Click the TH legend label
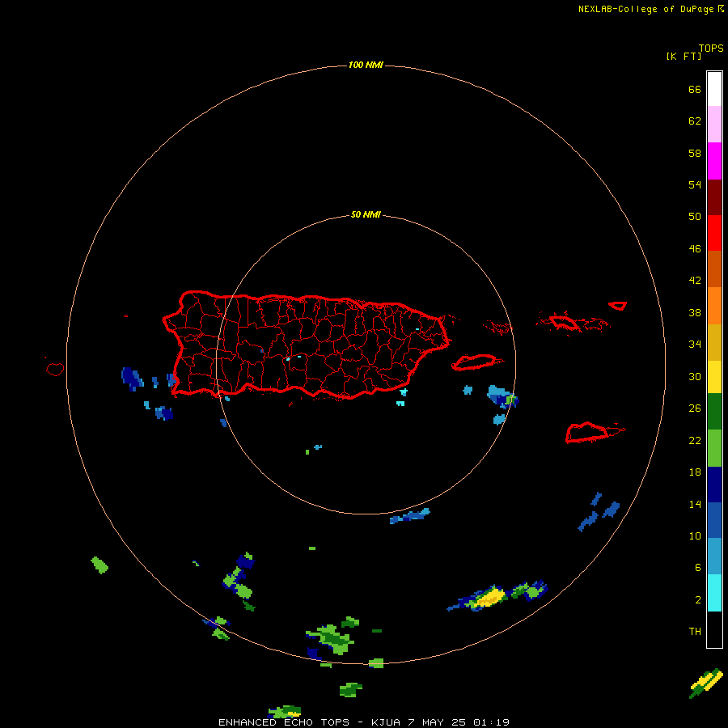728x728 pixels. tap(695, 632)
